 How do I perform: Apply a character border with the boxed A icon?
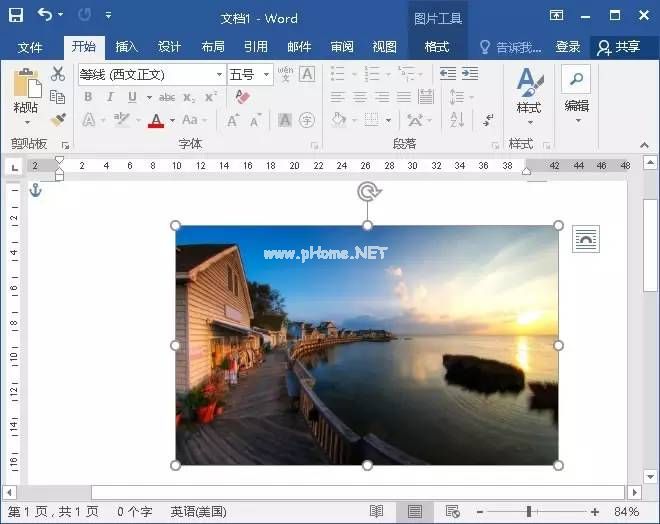pos(307,74)
